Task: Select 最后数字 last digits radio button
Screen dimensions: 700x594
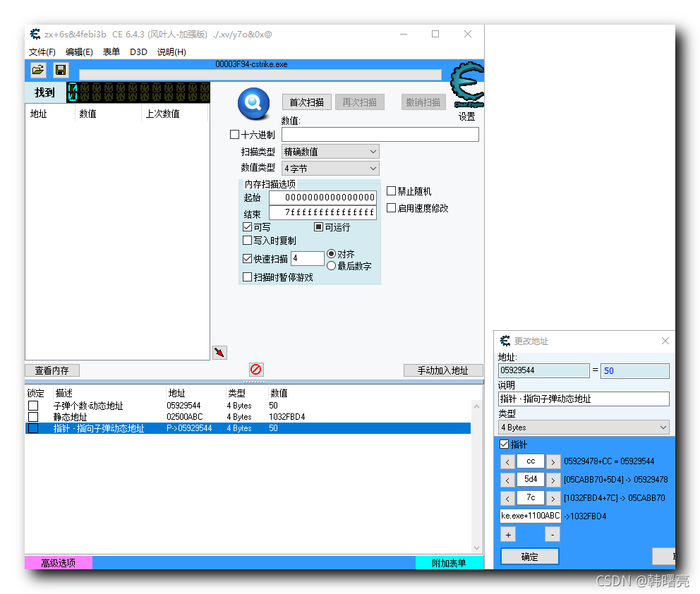Action: click(331, 266)
